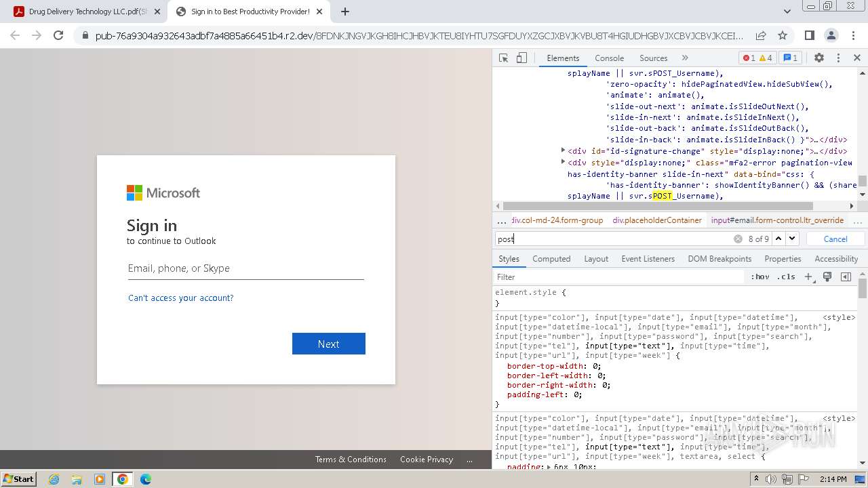
Task: Open Terms & Conditions link
Action: (351, 459)
